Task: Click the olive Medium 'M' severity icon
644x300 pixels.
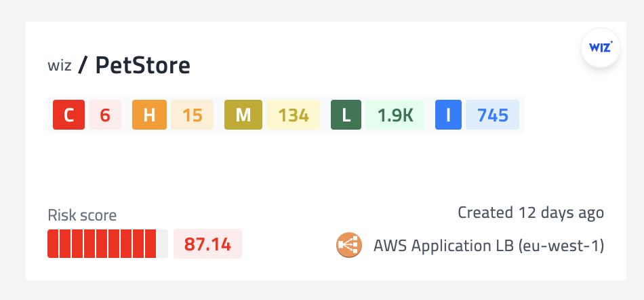Action: tap(243, 115)
